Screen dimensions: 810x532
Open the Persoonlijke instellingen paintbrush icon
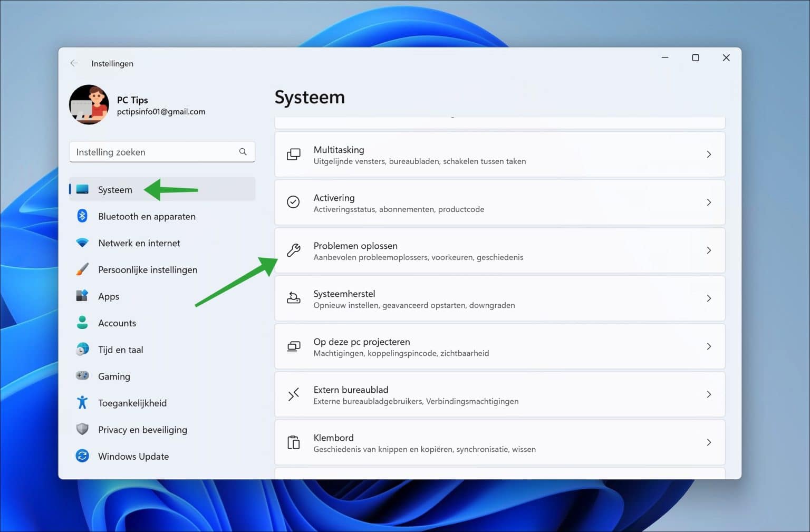[x=82, y=269]
